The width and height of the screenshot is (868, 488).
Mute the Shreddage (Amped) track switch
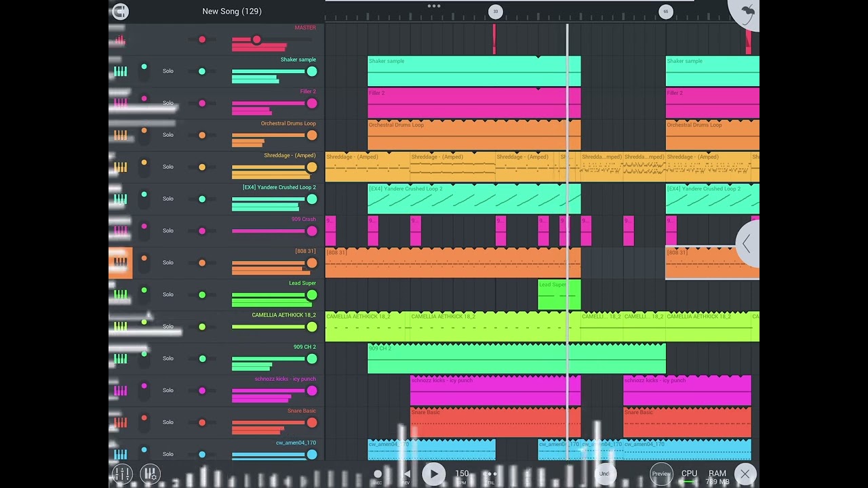pos(144,167)
